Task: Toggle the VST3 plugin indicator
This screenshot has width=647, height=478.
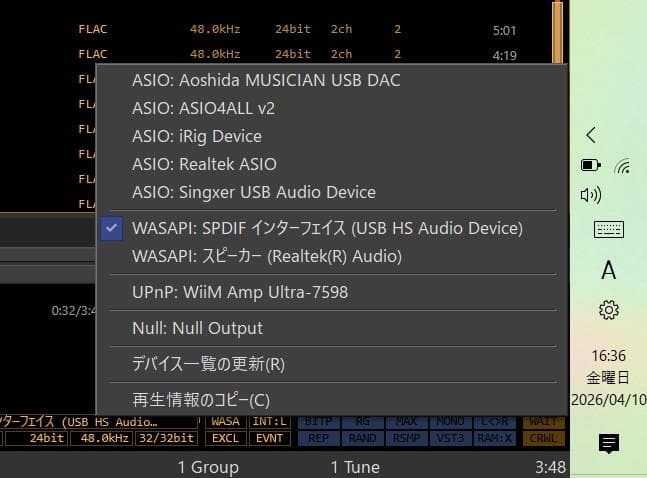Action: click(451, 438)
